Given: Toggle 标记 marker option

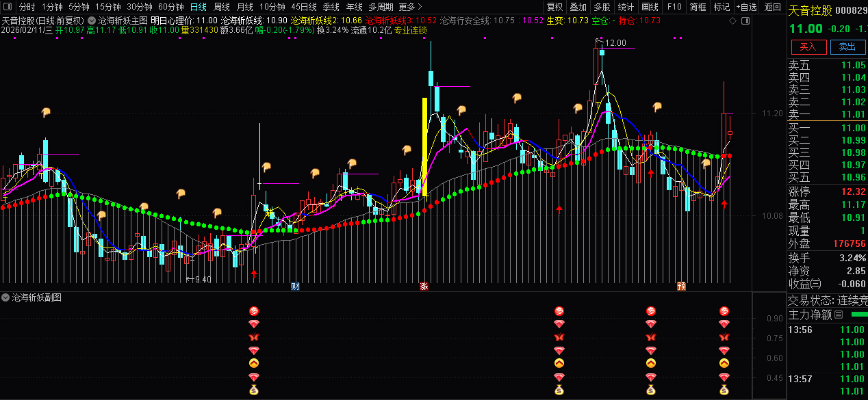Looking at the screenshot, I should 722,7.
